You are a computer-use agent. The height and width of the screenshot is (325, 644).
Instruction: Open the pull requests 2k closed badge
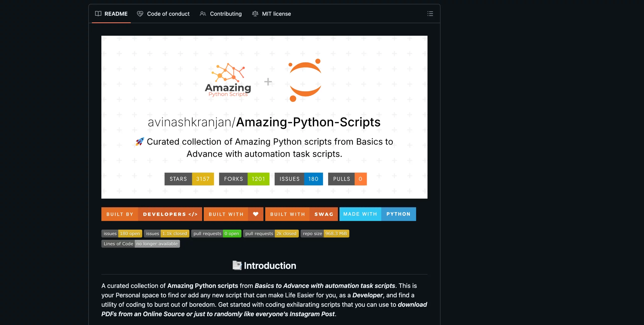(x=271, y=234)
